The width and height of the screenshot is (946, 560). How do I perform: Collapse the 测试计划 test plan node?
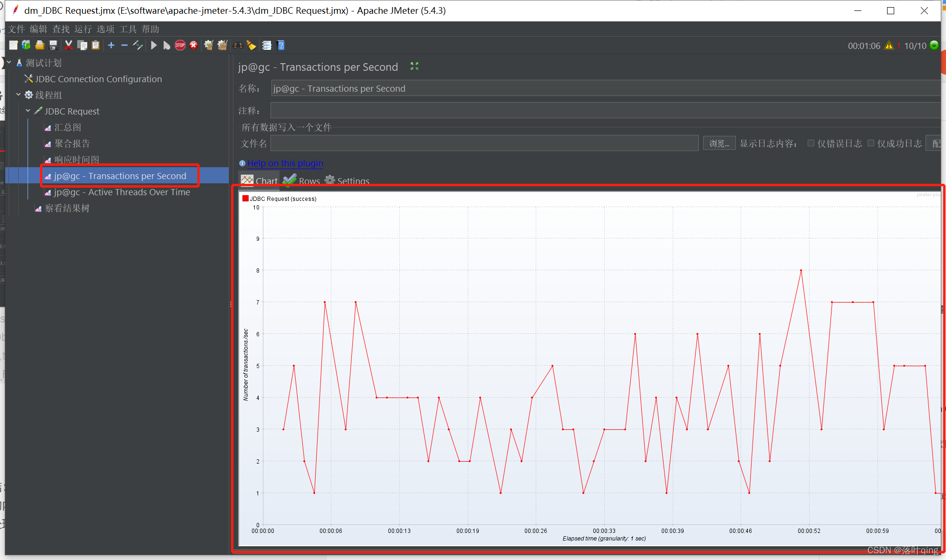click(9, 63)
